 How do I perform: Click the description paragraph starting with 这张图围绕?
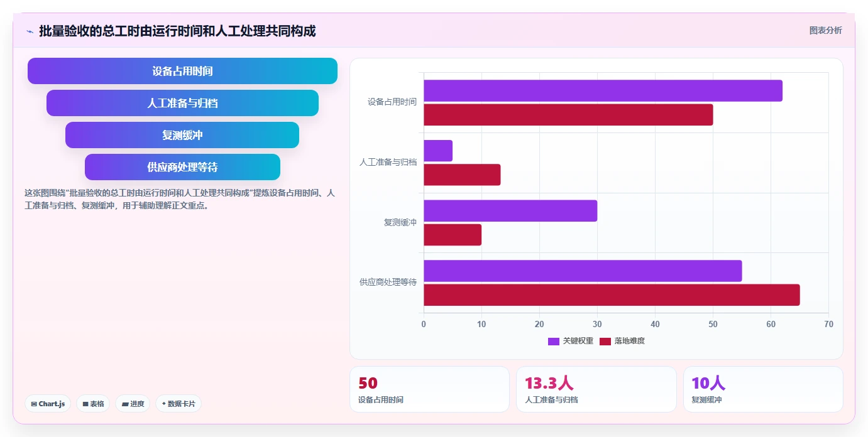click(180, 199)
